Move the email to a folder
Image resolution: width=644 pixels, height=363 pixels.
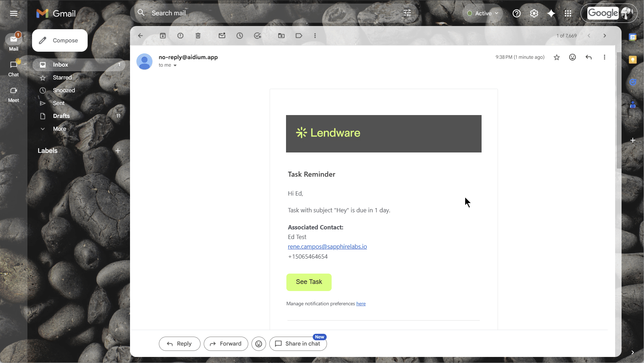(281, 36)
